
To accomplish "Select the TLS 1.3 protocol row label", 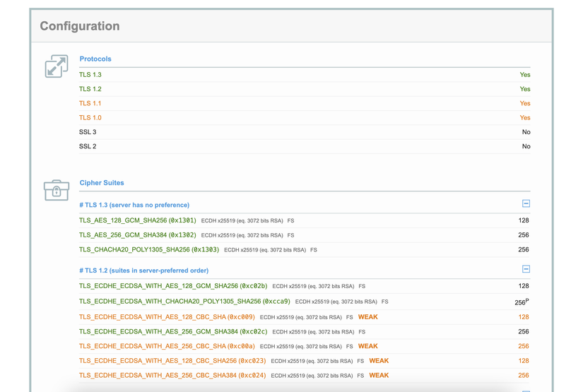I will click(90, 75).
